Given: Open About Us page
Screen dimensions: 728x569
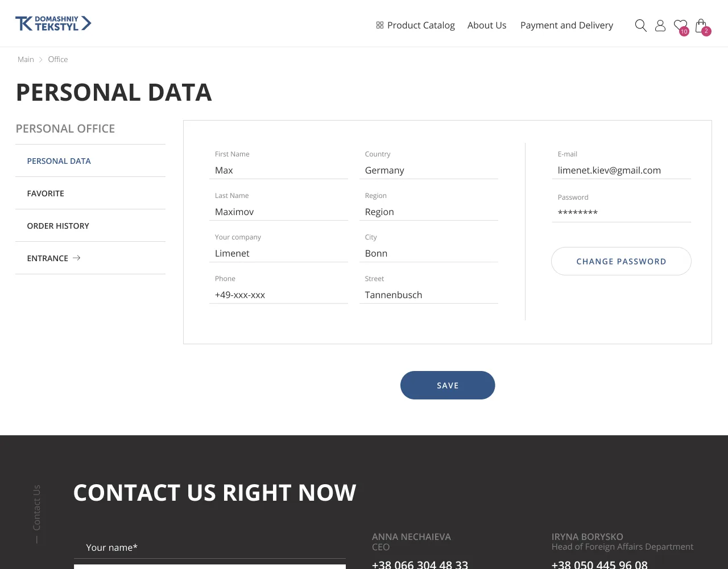Looking at the screenshot, I should tap(487, 25).
